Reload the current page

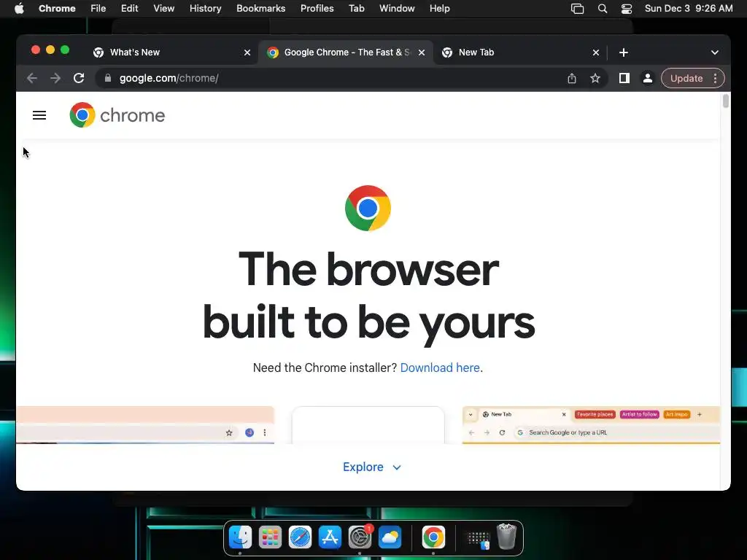tap(79, 78)
